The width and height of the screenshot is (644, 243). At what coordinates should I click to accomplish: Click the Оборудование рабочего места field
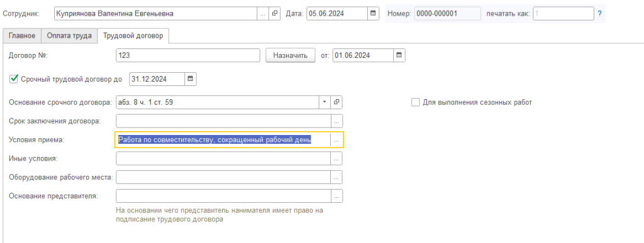223,177
